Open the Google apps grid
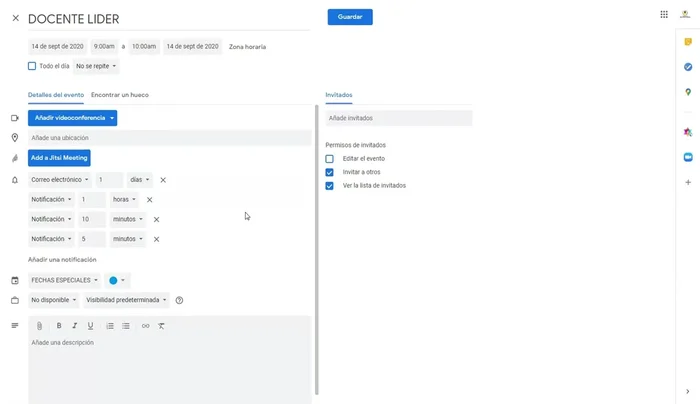700x404 pixels. click(x=664, y=15)
